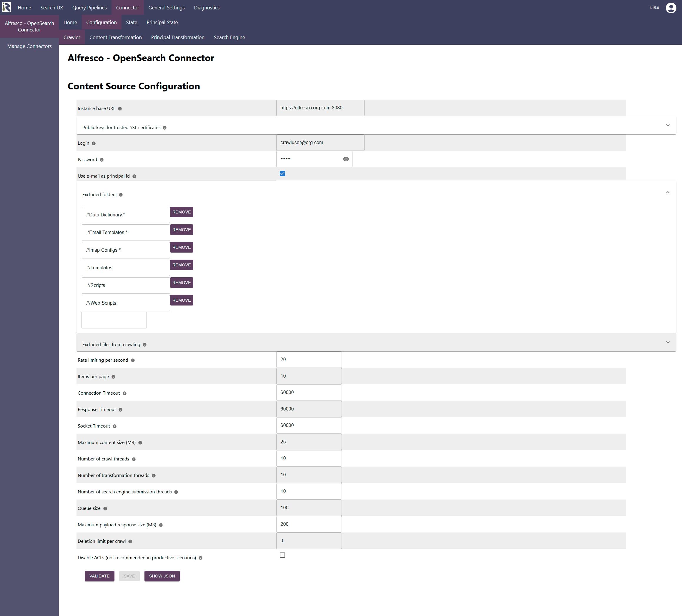Click the SHOW JSON button
This screenshot has width=682, height=616.
162,576
